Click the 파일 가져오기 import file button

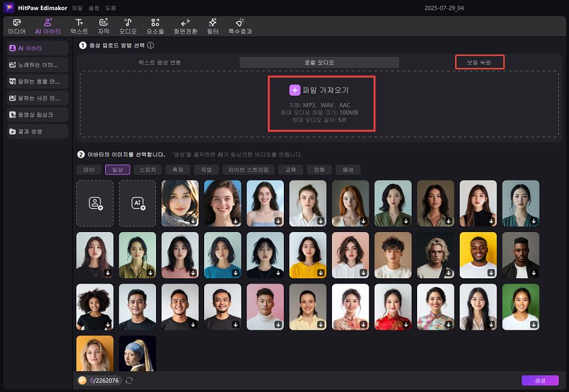click(x=319, y=90)
